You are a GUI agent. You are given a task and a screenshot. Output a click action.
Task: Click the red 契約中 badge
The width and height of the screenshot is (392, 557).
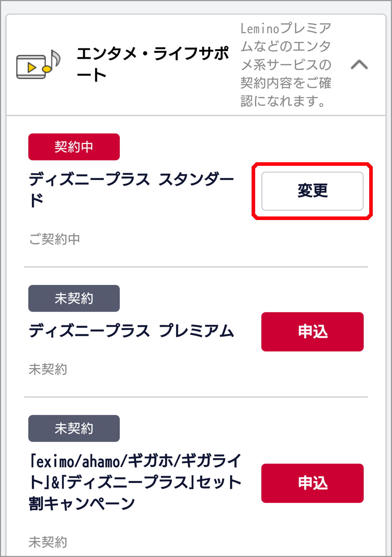pyautogui.click(x=74, y=147)
